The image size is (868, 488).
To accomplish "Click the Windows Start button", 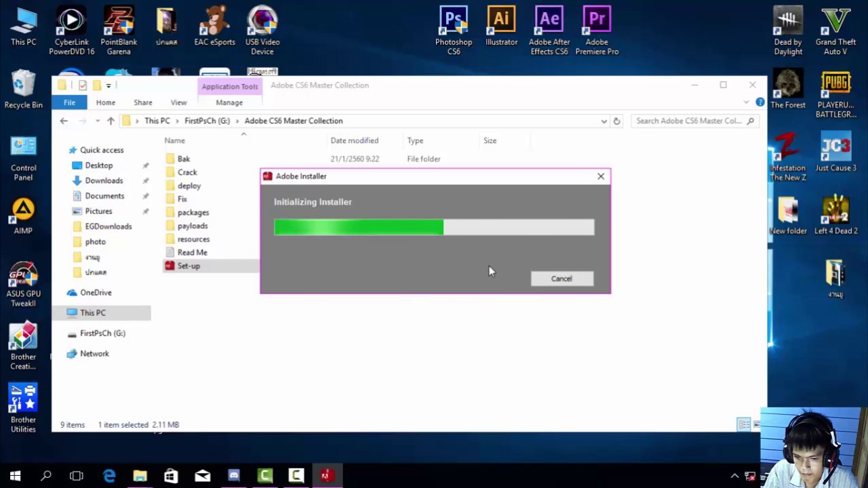I will (15, 476).
